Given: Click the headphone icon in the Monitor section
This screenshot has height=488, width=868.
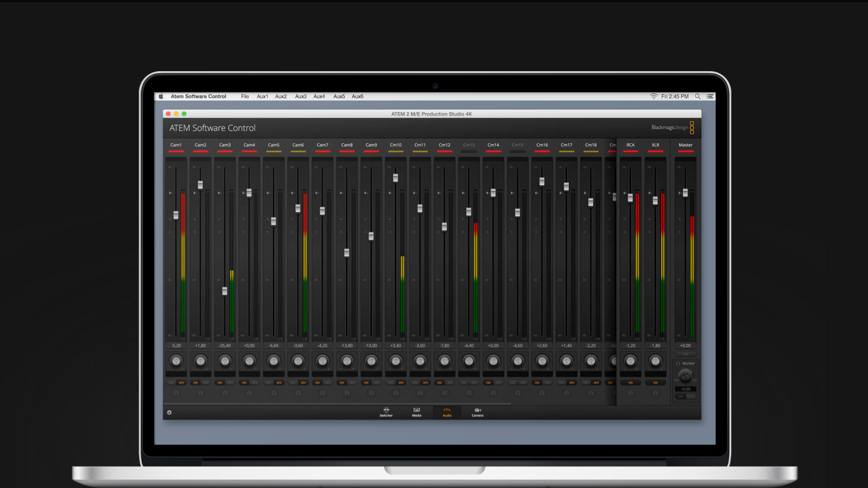Looking at the screenshot, I should click(x=678, y=363).
